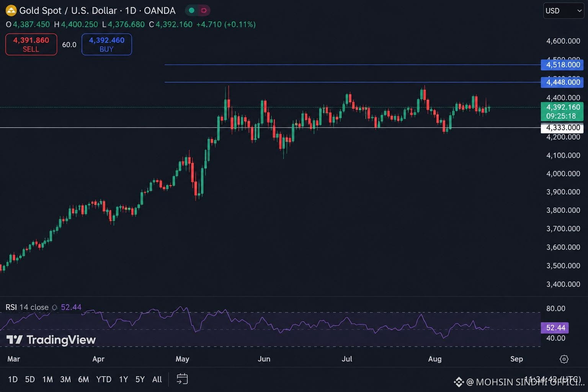Click the May label on the time axis
The width and height of the screenshot is (588, 392).
pos(182,359)
